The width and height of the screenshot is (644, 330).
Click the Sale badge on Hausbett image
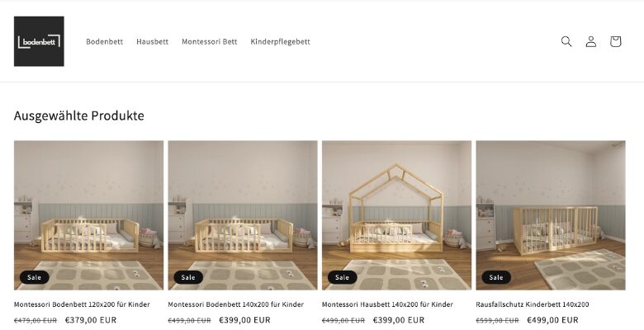coord(342,277)
